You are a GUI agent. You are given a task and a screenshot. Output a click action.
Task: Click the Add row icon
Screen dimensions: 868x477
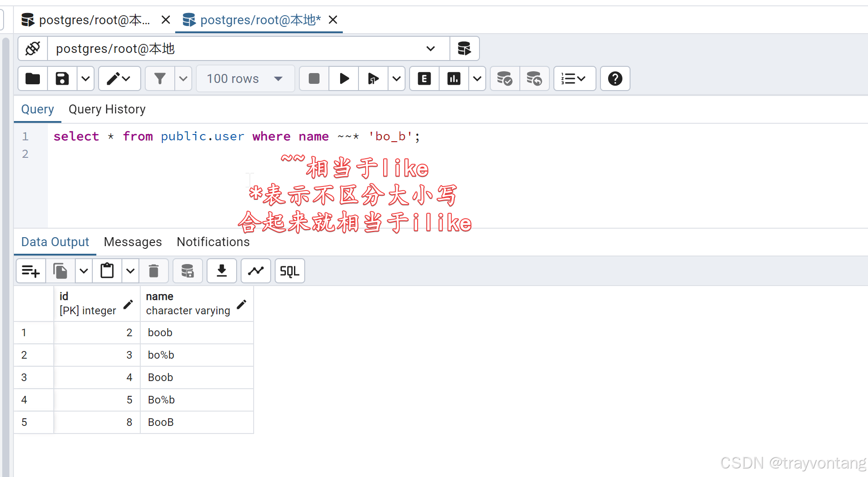(31, 271)
